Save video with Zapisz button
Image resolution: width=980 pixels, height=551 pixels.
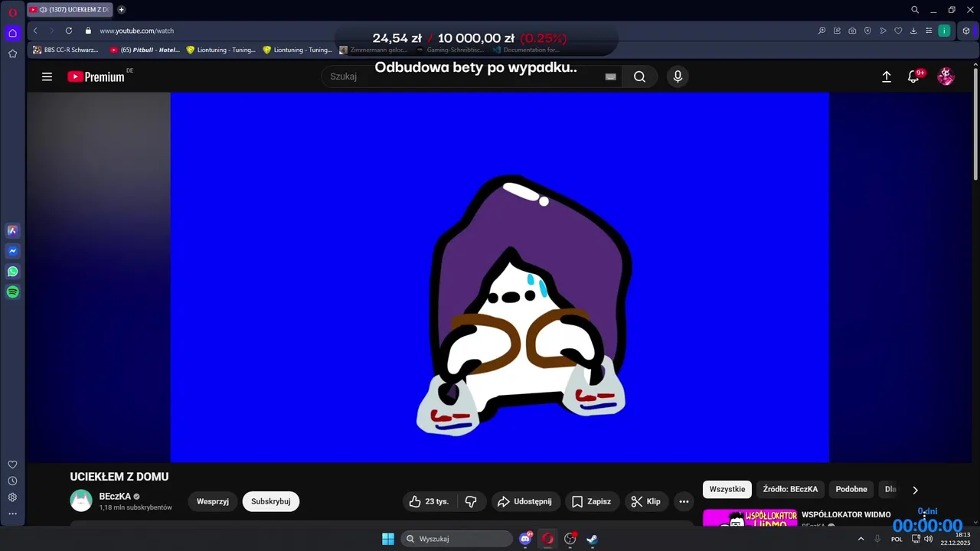point(592,501)
